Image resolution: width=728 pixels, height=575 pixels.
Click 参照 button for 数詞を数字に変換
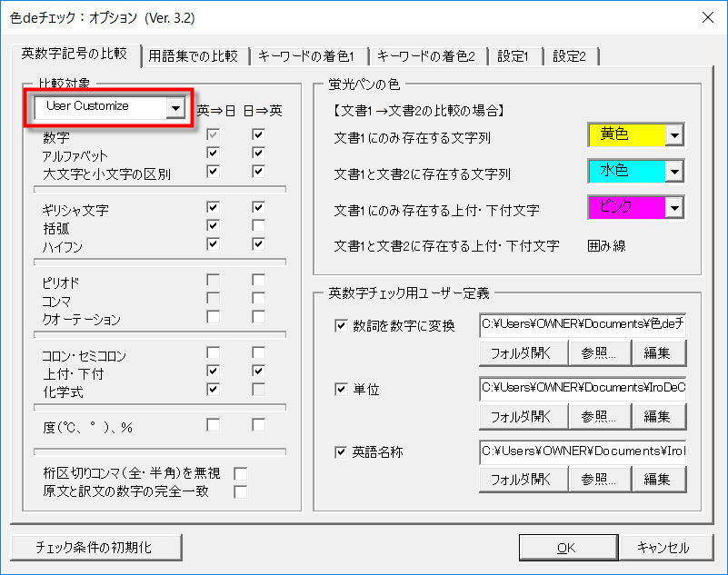pos(599,352)
